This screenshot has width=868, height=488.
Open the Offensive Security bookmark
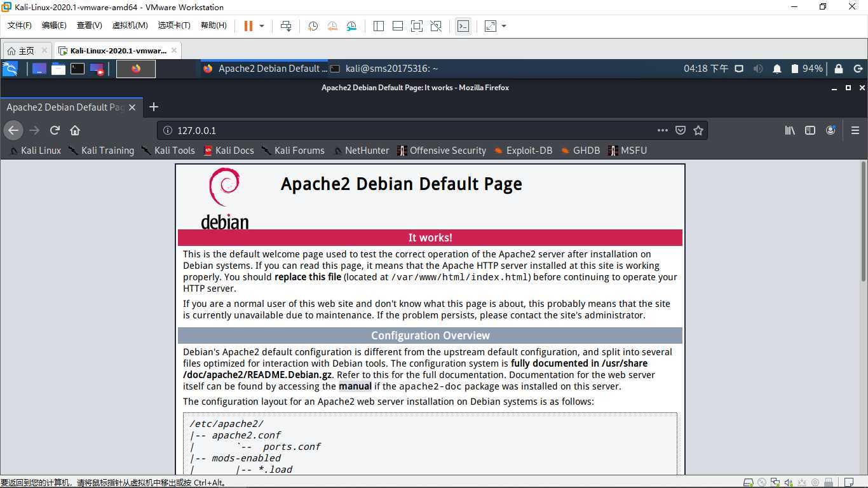(442, 151)
